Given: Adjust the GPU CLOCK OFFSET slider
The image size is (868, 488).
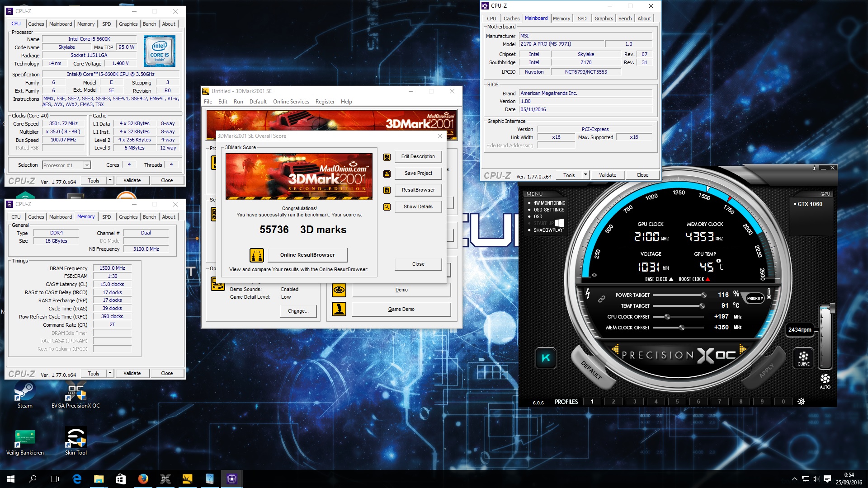Looking at the screenshot, I should 679,316.
